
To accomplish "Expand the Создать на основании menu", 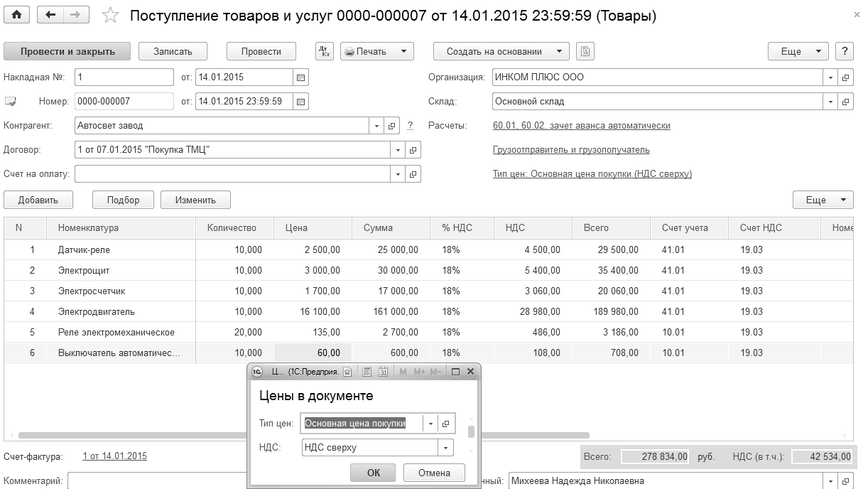I will (x=559, y=51).
